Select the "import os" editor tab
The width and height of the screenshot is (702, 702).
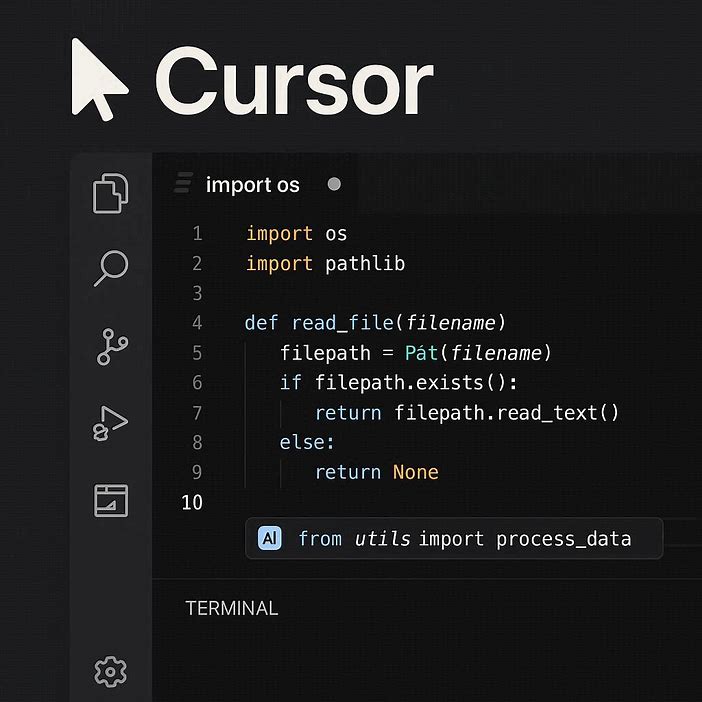click(253, 184)
